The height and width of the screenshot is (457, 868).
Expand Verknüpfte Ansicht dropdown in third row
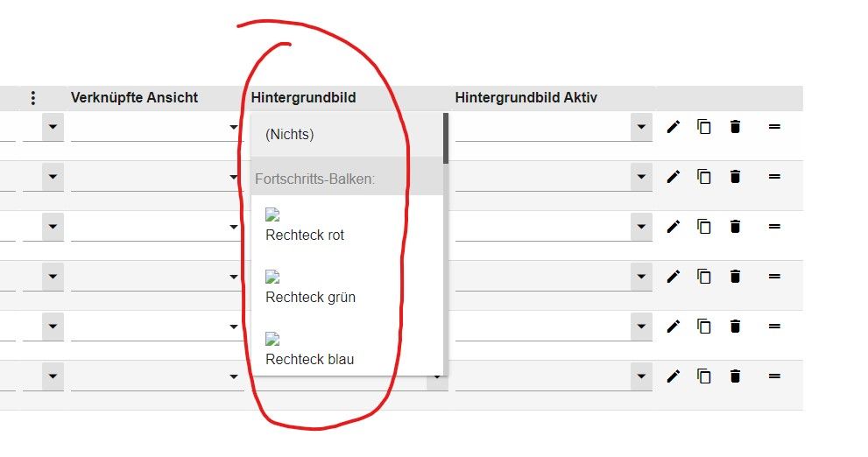point(234,228)
